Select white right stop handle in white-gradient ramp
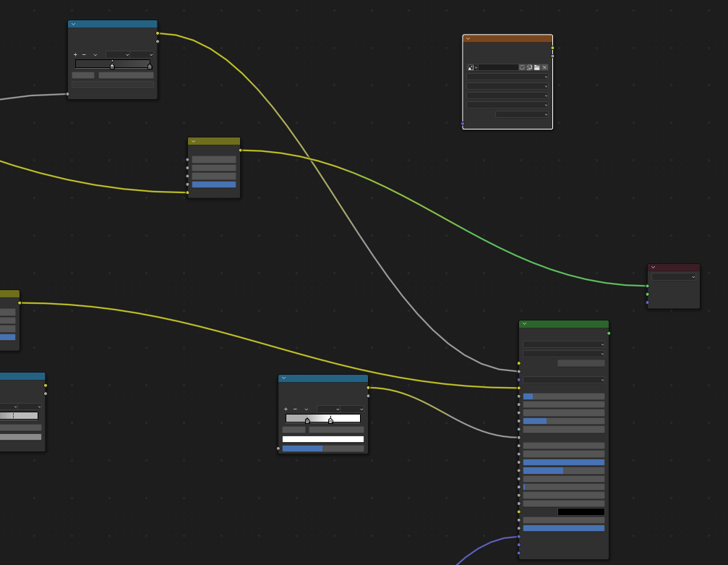Viewport: 728px width, 565px height. pos(330,421)
